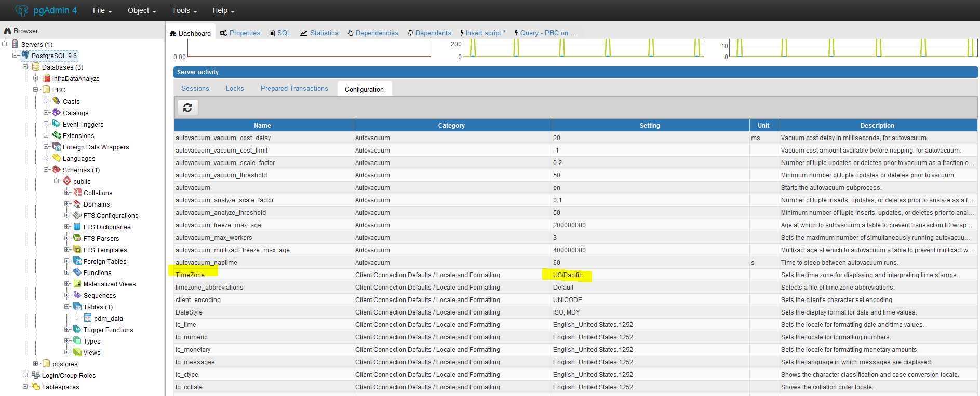
Task: Switch to the Insert script tab
Action: point(482,33)
